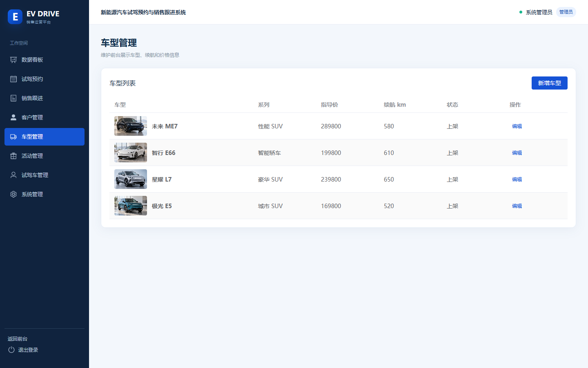Click the 新增车型 button

549,83
